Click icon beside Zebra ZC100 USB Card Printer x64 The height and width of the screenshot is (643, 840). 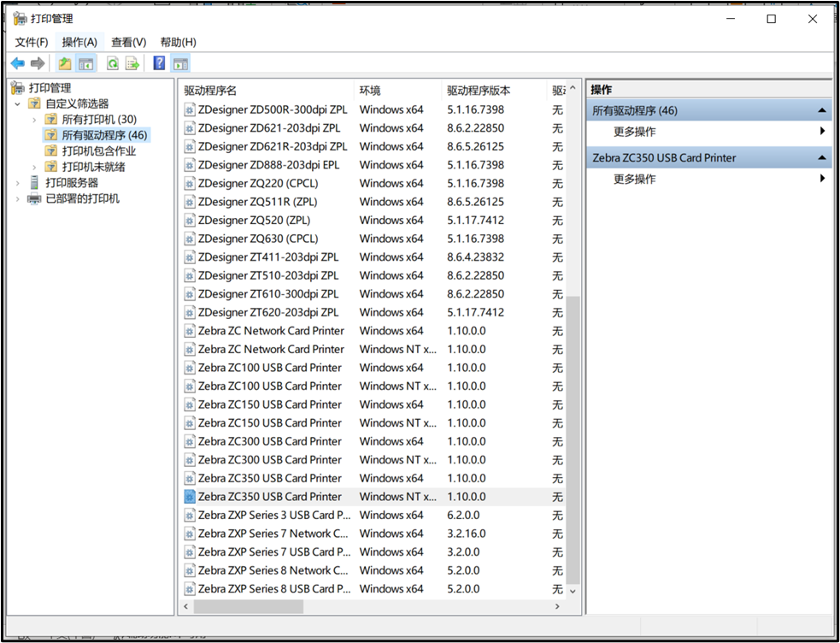click(190, 368)
